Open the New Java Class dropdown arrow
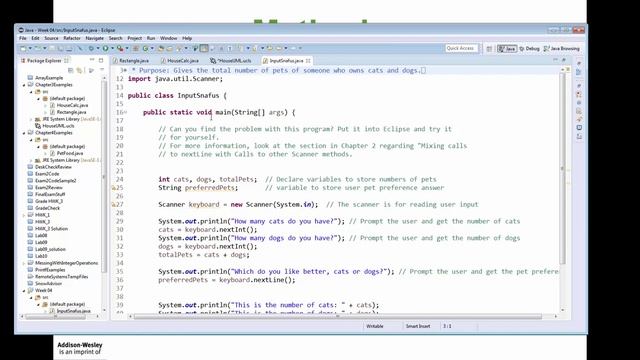This screenshot has width=640, height=360. (x=152, y=48)
